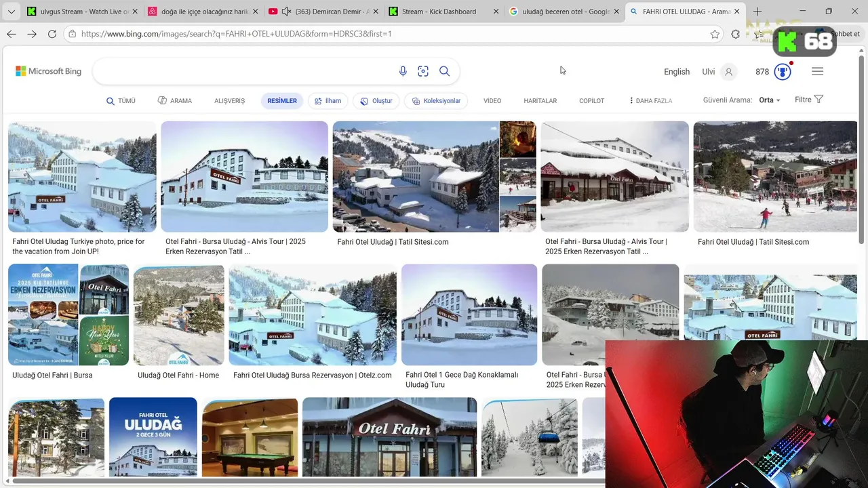Open Uludağ Otel Fahri Bursa thumbnail
Viewport: 868px width, 488px height.
68,314
